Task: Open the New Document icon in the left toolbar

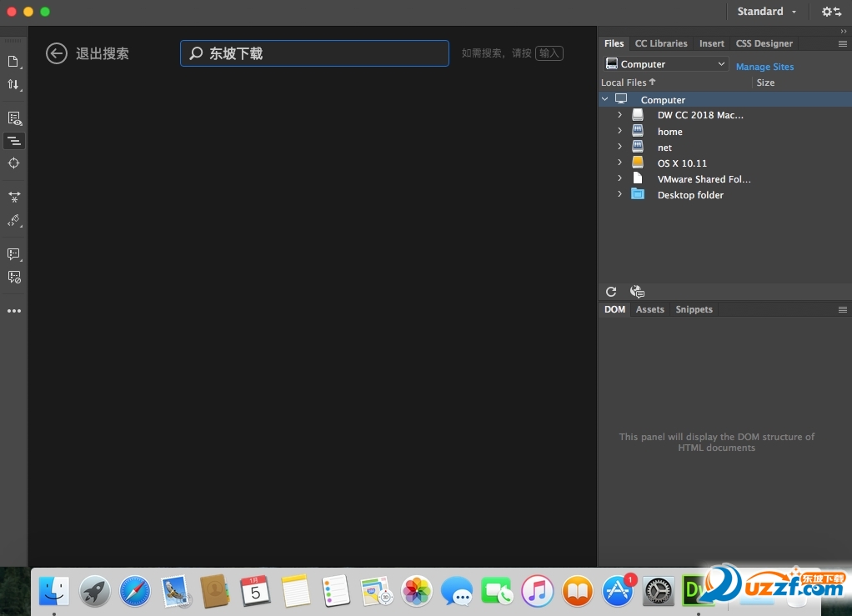Action: 13,62
